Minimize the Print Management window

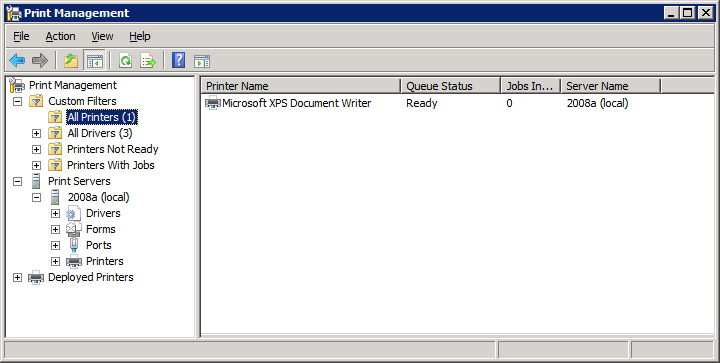(x=671, y=13)
